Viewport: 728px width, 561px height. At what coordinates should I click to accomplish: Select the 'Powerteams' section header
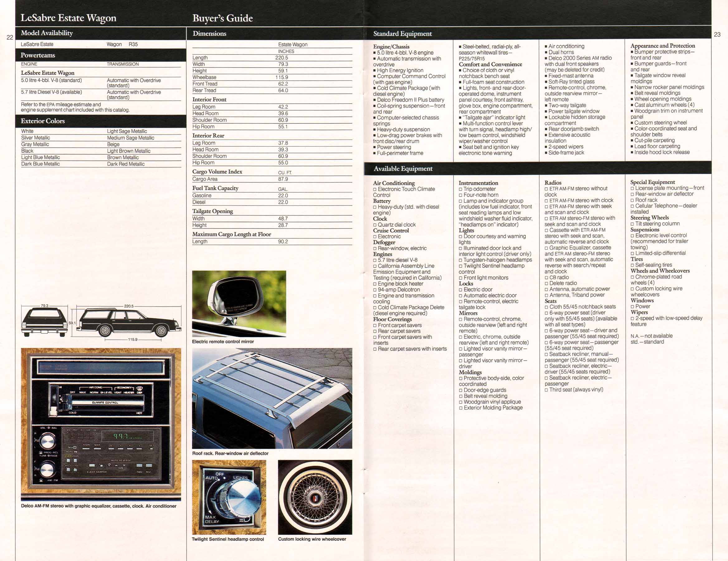click(38, 55)
